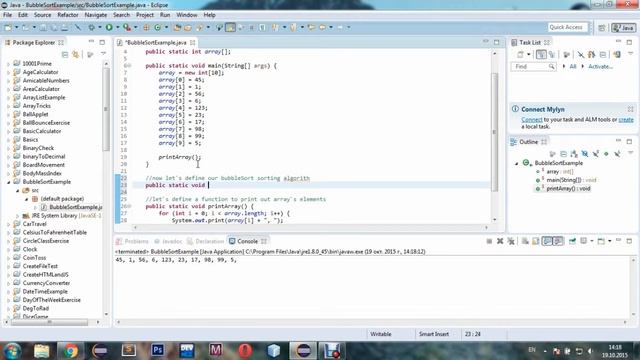The width and height of the screenshot is (640, 360).
Task: Select the Java perspective button
Action: (623, 27)
